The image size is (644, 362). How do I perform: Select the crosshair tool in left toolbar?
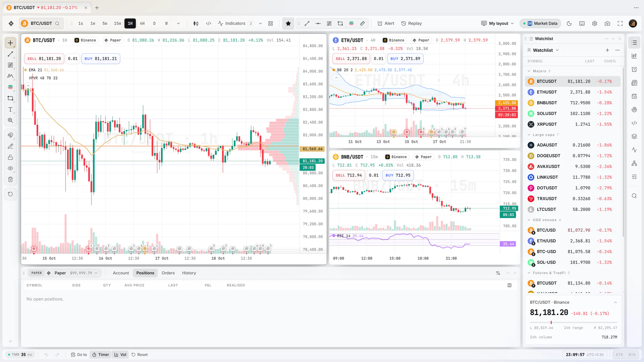tap(10, 43)
